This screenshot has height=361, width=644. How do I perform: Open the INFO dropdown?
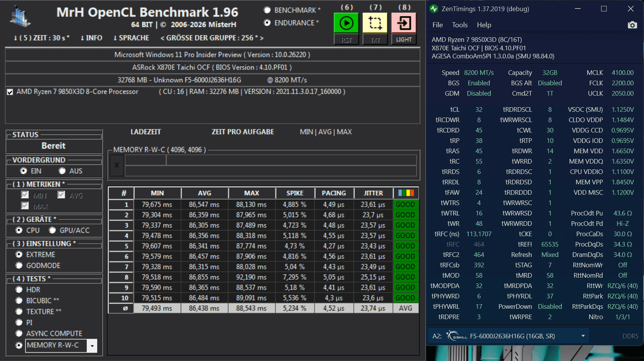91,38
